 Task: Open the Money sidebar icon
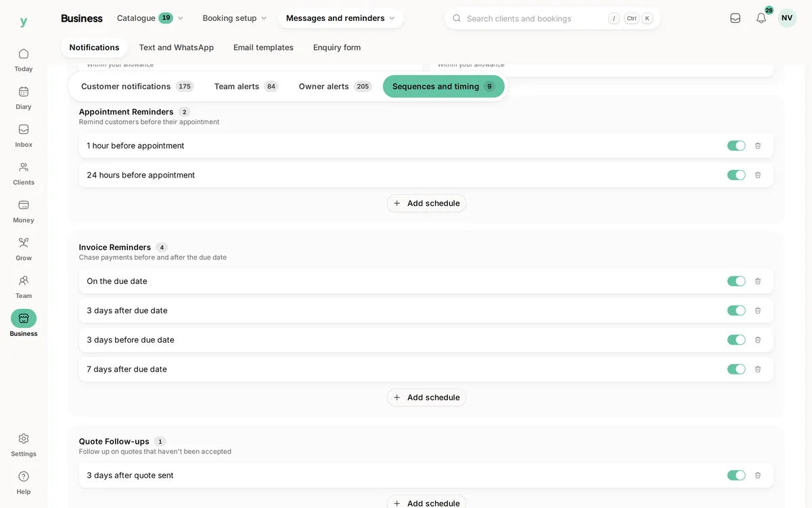click(24, 211)
